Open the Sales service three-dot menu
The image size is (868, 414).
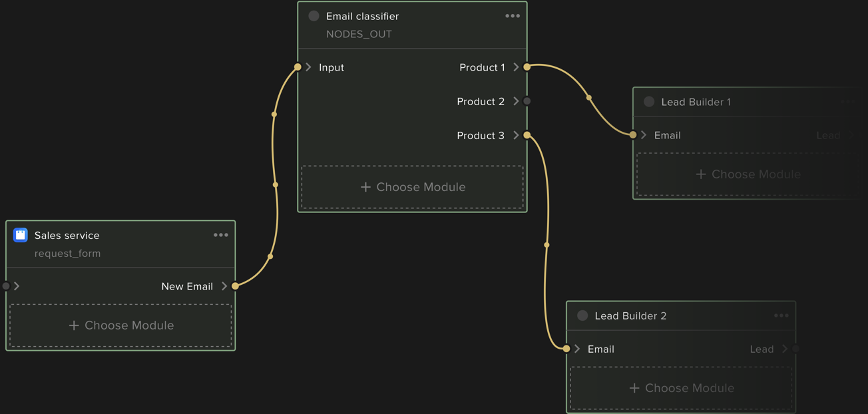[221, 235]
